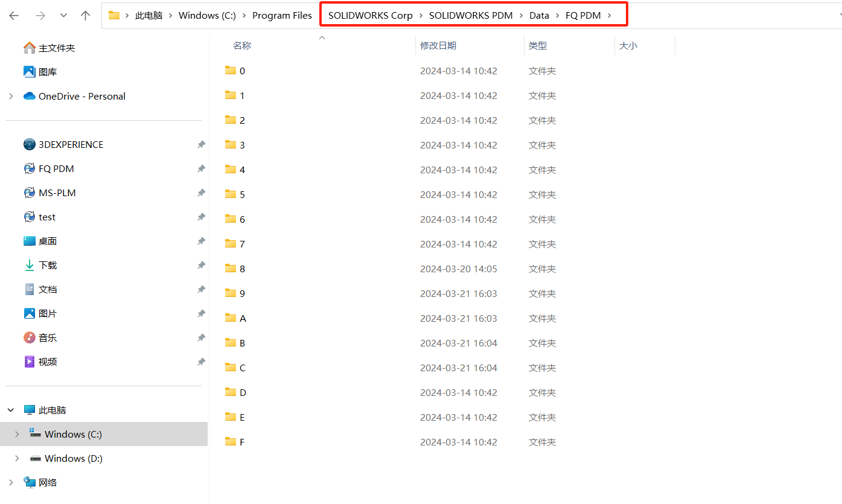Click pin icon next to test

201,217
